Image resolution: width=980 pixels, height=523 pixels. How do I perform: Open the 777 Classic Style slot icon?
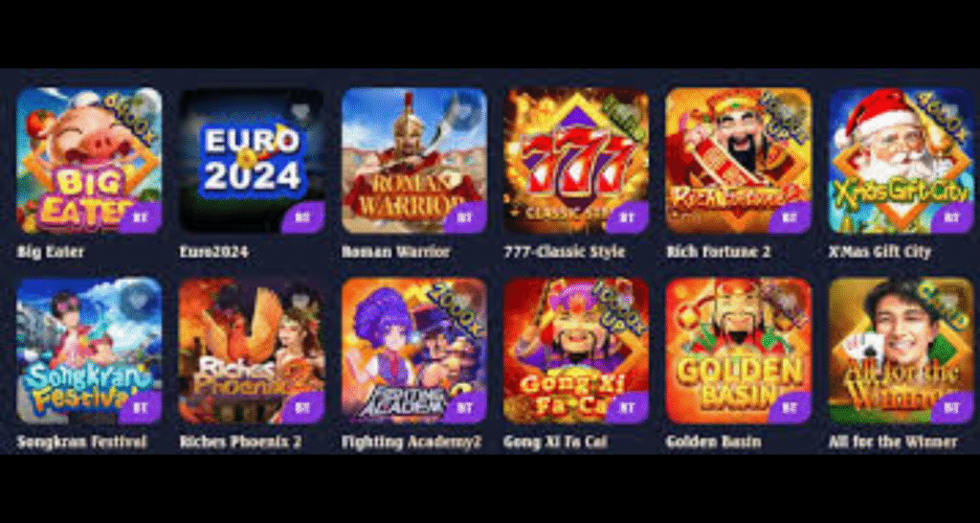[x=576, y=160]
